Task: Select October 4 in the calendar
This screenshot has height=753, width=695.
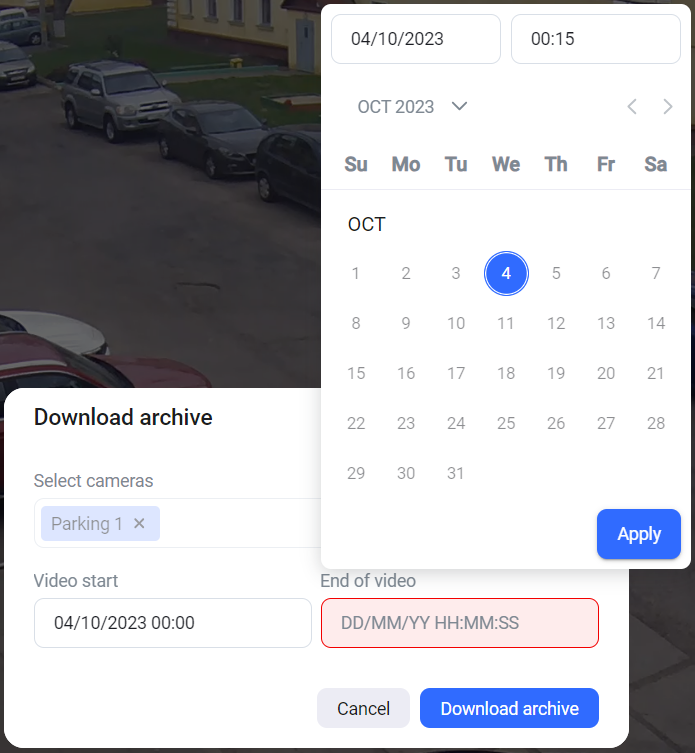Action: point(506,273)
